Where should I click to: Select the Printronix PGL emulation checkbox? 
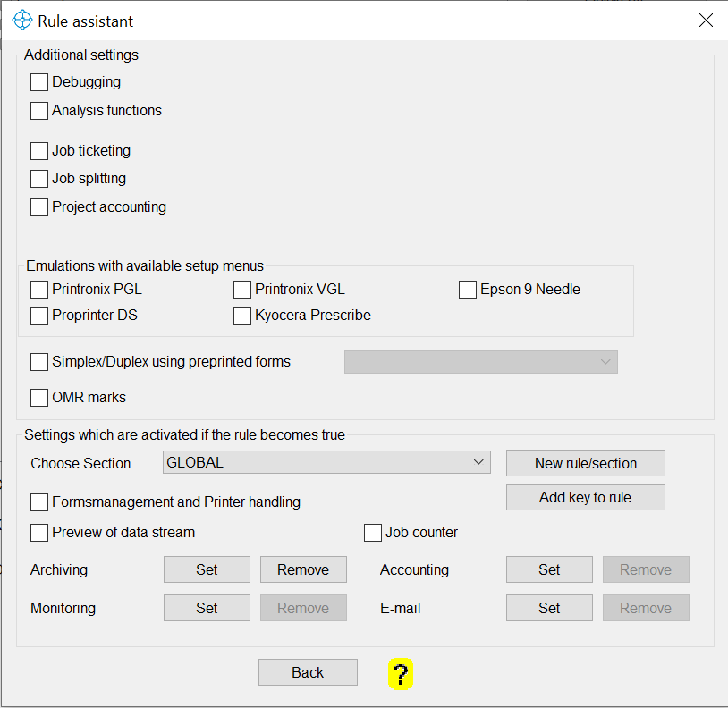(39, 290)
